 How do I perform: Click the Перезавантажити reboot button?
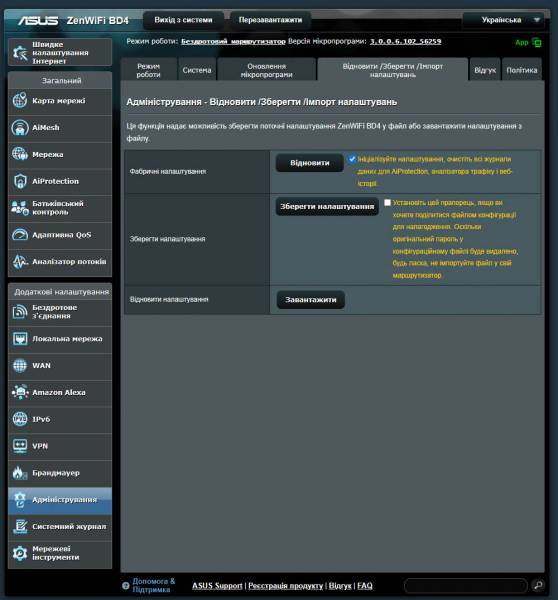pos(270,20)
